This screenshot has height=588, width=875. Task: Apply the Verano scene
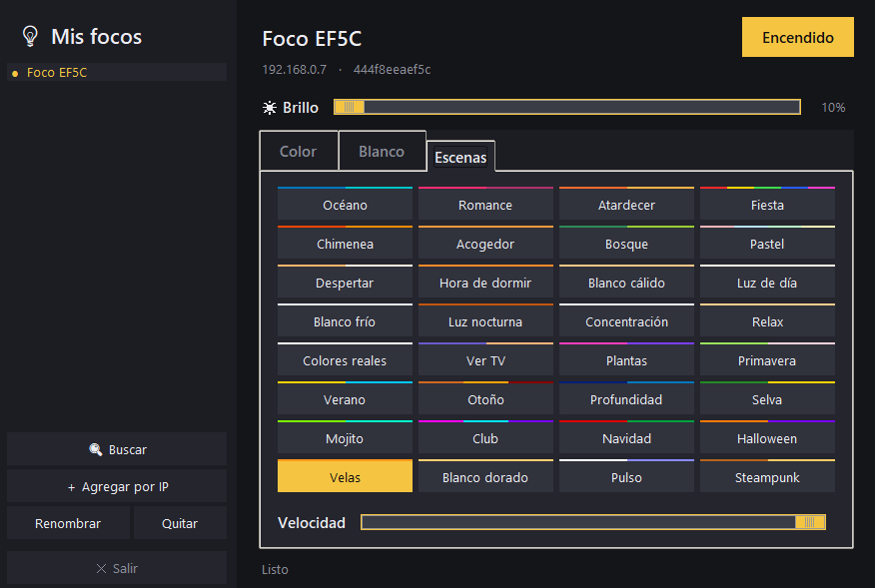pyautogui.click(x=345, y=399)
